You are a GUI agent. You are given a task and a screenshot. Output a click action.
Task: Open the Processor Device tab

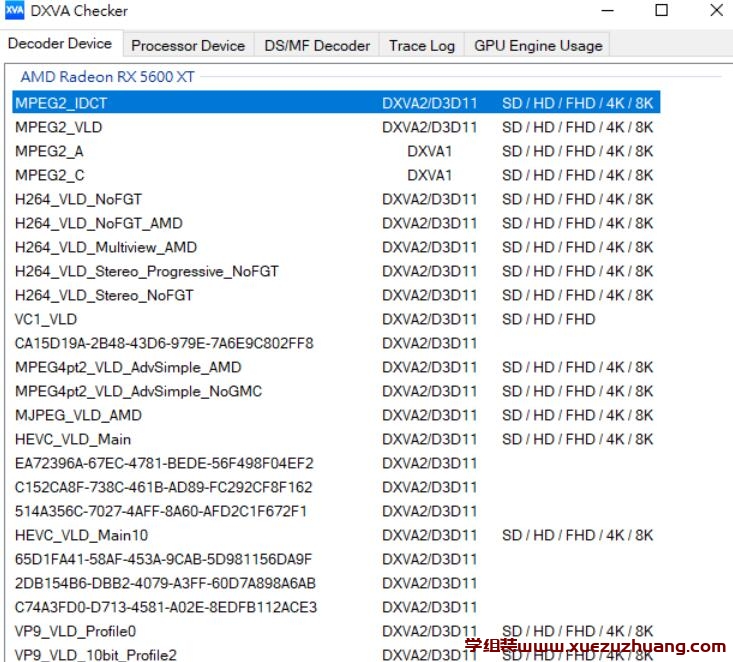coord(188,45)
